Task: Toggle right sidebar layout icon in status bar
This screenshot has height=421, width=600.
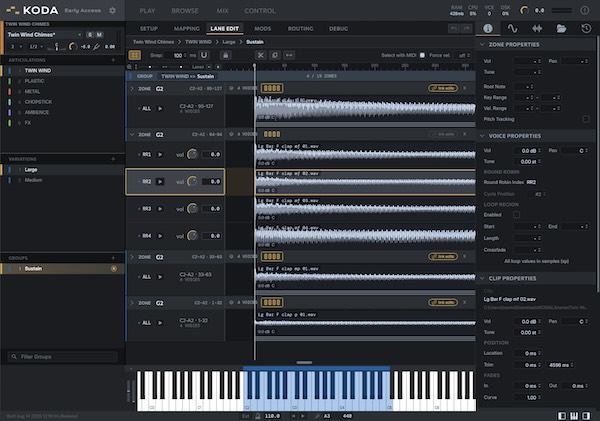Action: (x=586, y=416)
